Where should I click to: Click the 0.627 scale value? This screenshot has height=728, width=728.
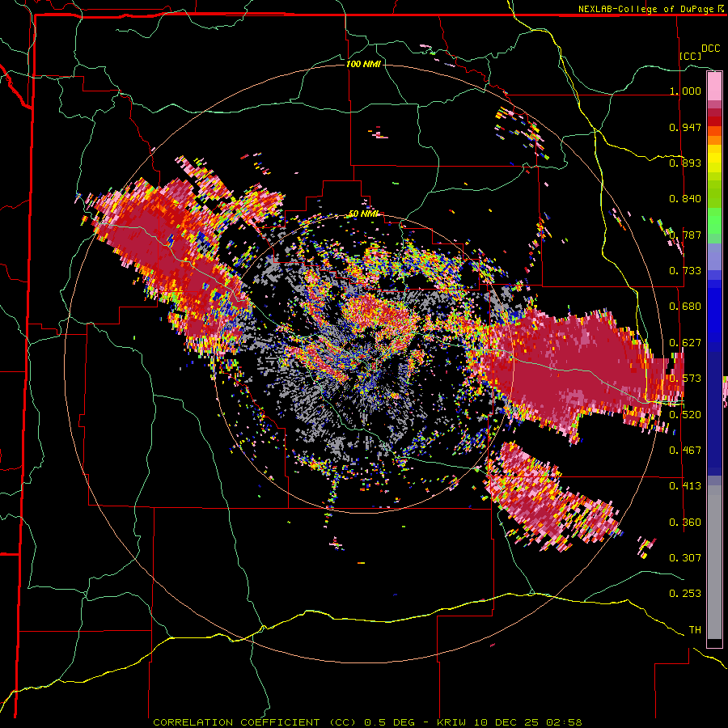[x=685, y=343]
